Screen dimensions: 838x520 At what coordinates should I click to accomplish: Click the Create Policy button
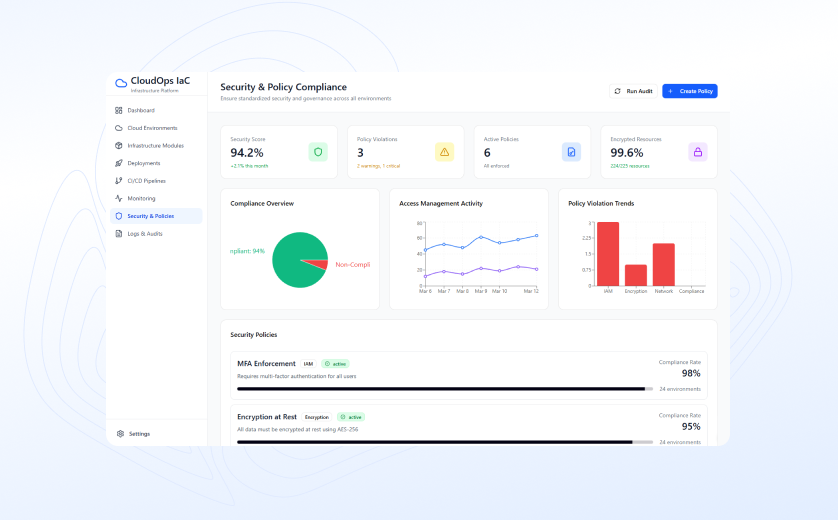tap(690, 91)
